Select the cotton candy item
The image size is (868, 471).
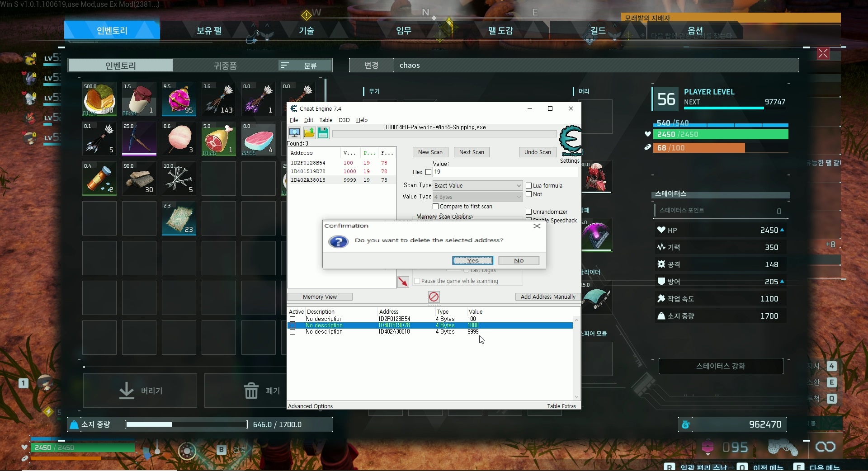[179, 139]
